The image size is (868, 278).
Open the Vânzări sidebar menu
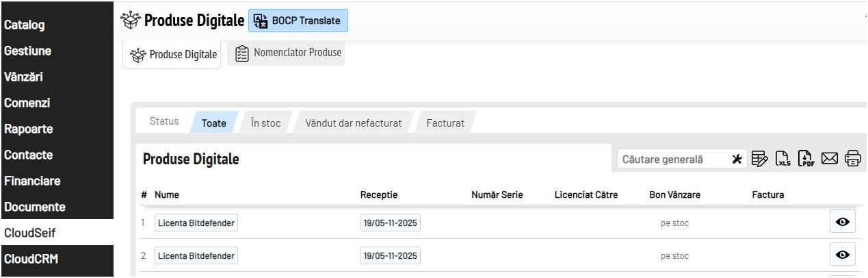23,77
